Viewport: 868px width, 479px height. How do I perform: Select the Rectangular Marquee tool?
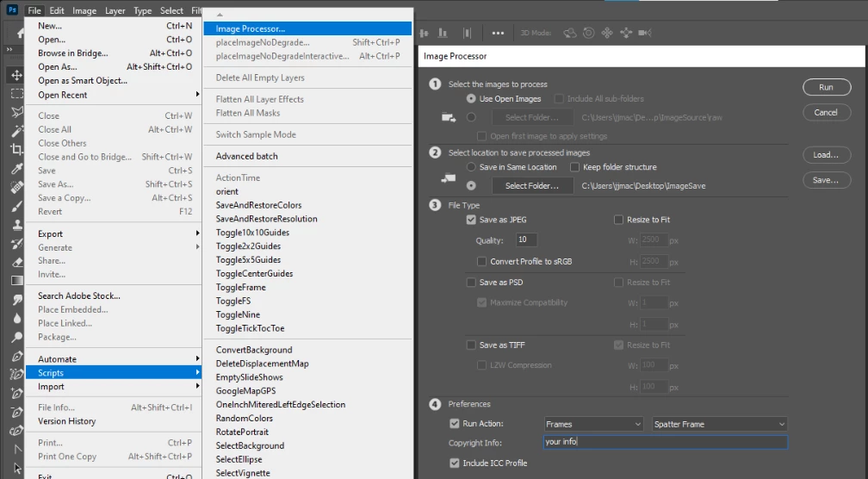click(x=16, y=94)
